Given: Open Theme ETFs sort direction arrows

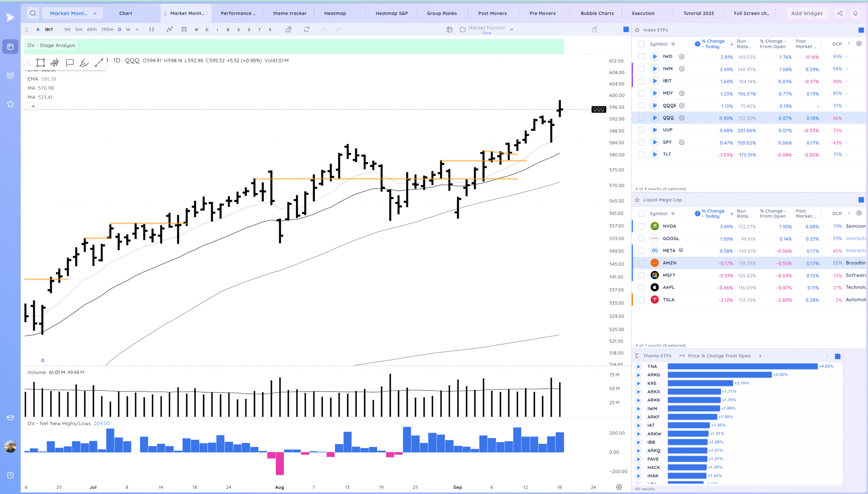Looking at the screenshot, I should [760, 356].
